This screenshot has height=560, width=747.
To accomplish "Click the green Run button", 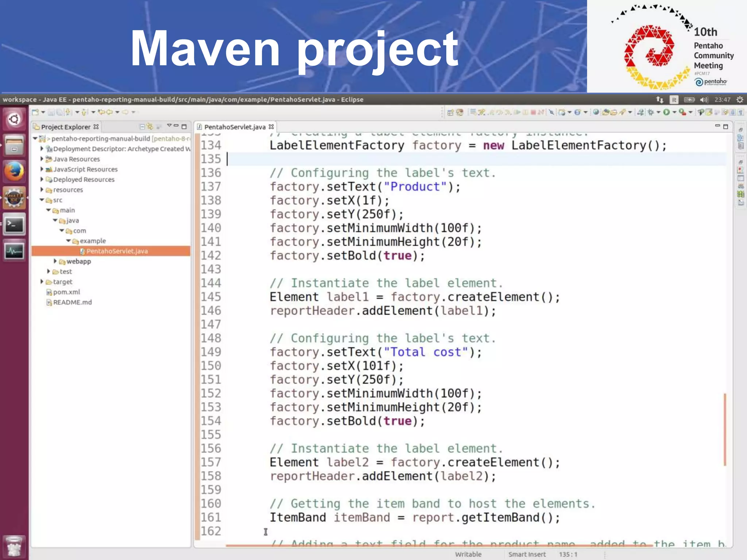I will (666, 112).
